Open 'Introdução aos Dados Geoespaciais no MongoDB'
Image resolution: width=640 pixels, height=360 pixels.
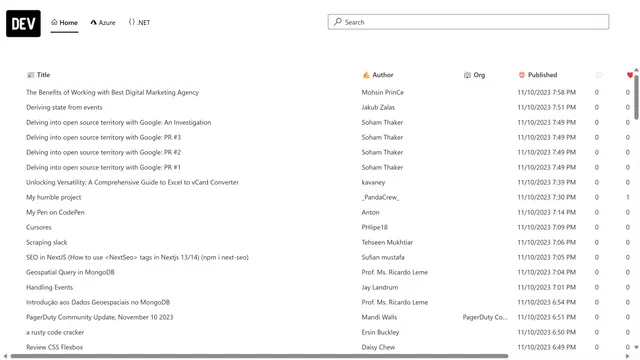click(98, 302)
